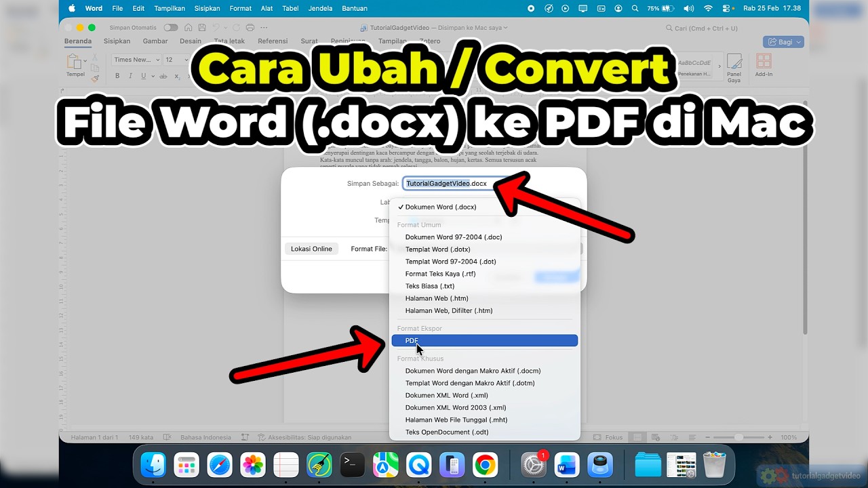Launch Google Chrome from the Dock
The image size is (868, 488).
coord(485,465)
